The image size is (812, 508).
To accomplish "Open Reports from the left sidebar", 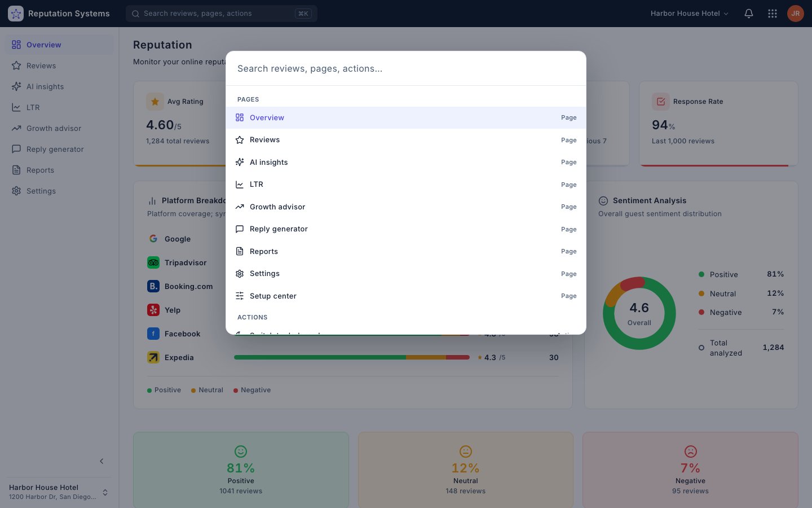I will pos(59,170).
